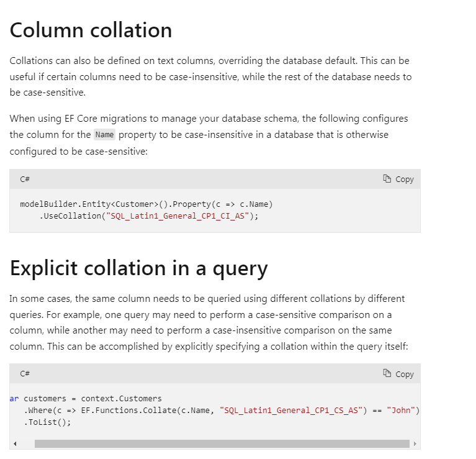Viewport: 476px width, 459px height.
Task: Click the Column collation heading
Action: coord(91,30)
